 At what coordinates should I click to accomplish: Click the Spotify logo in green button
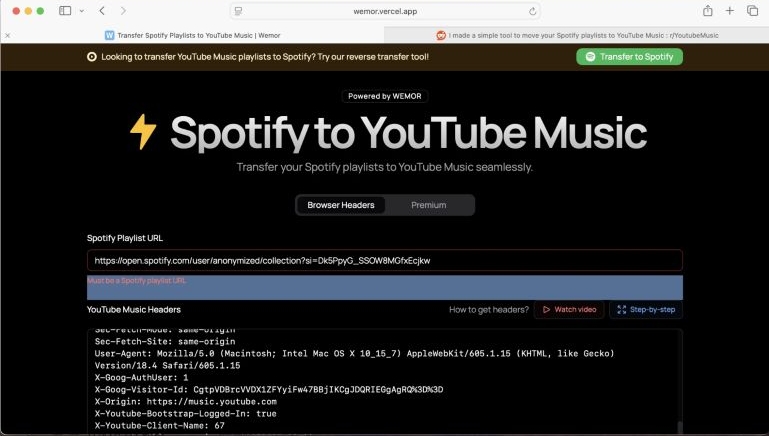(x=590, y=57)
